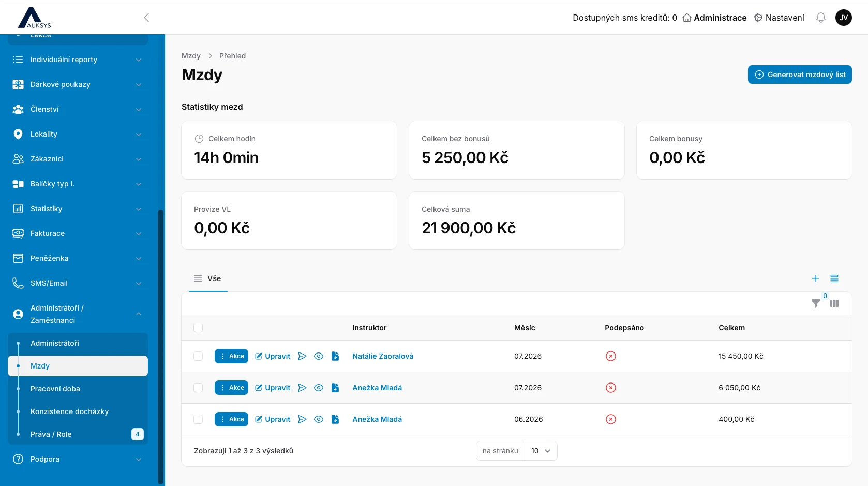The height and width of the screenshot is (486, 868).
Task: Click Mzdy breadcrumb link
Action: pyautogui.click(x=191, y=56)
